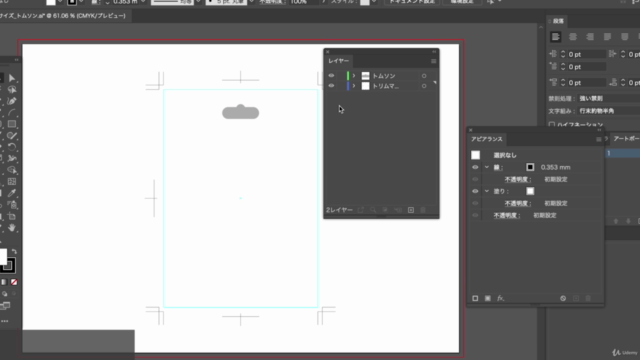Image resolution: width=640 pixels, height=360 pixels.
Task: Select the Paintbrush tool
Action: click(x=12, y=136)
